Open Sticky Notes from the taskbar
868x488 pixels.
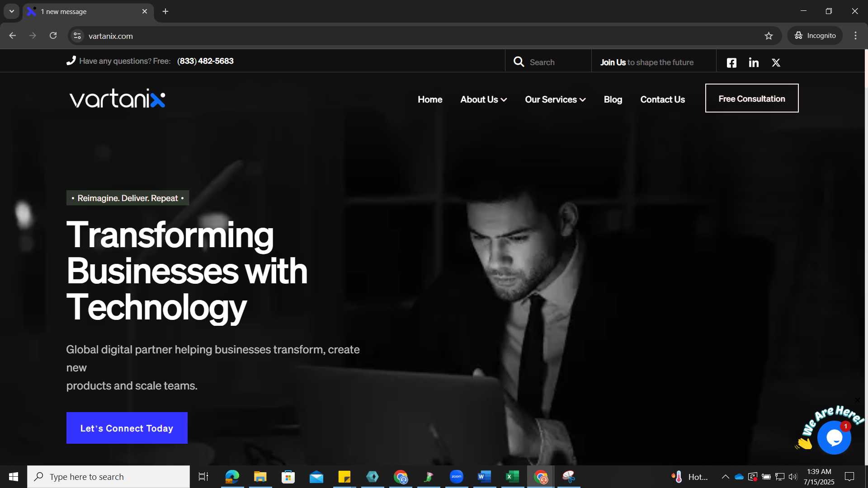pyautogui.click(x=344, y=477)
